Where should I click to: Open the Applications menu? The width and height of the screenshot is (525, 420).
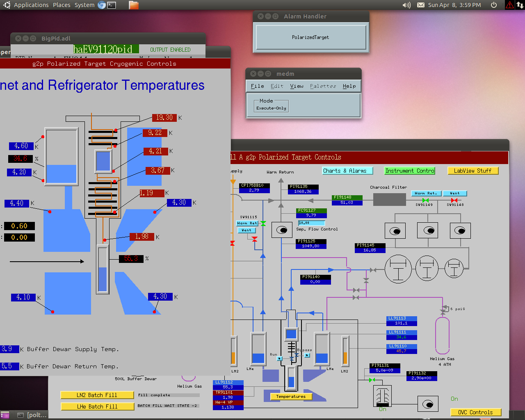click(x=31, y=5)
